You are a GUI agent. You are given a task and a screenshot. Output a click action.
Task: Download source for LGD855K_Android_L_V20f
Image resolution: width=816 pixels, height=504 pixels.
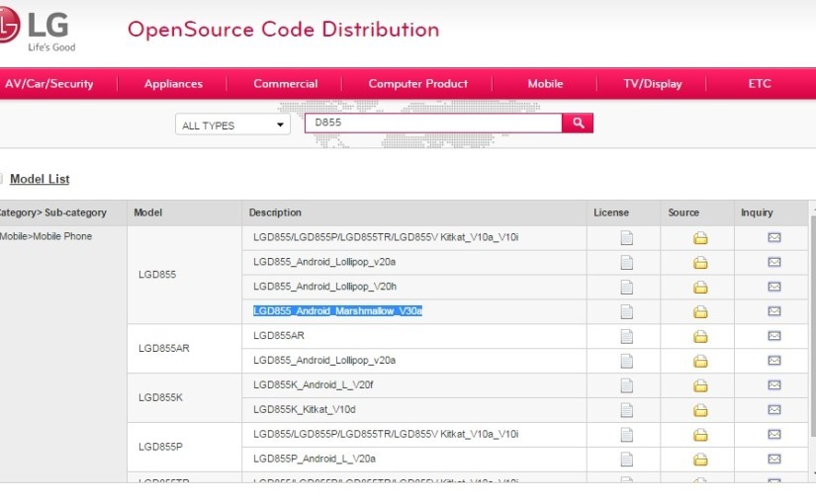(x=700, y=385)
